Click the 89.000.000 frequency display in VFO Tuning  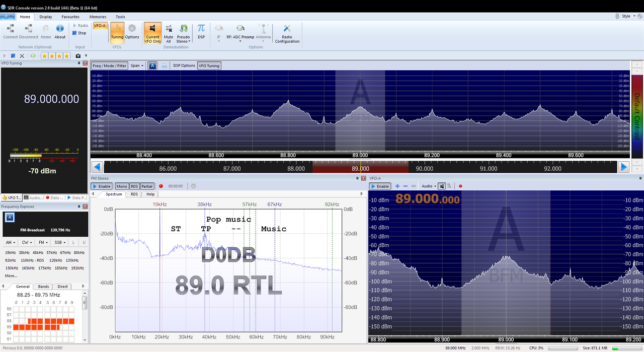pyautogui.click(x=52, y=99)
